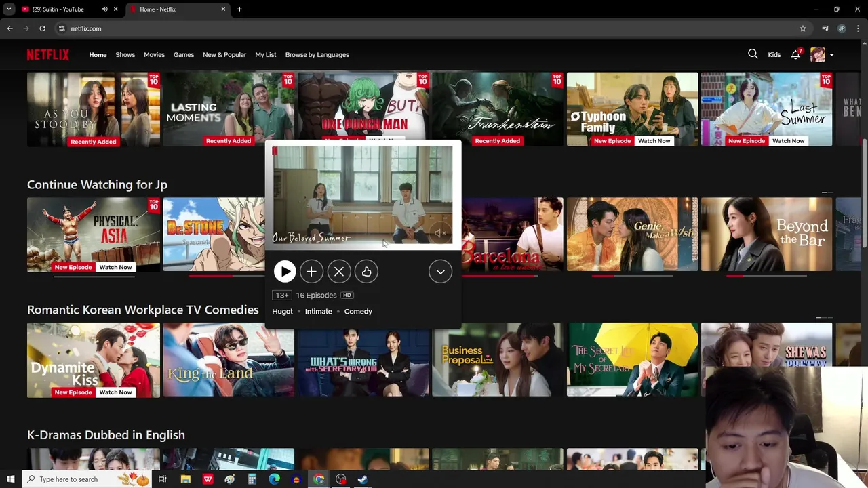Open Beyond the Bar thumbnail
This screenshot has width=868, height=488.
(766, 235)
